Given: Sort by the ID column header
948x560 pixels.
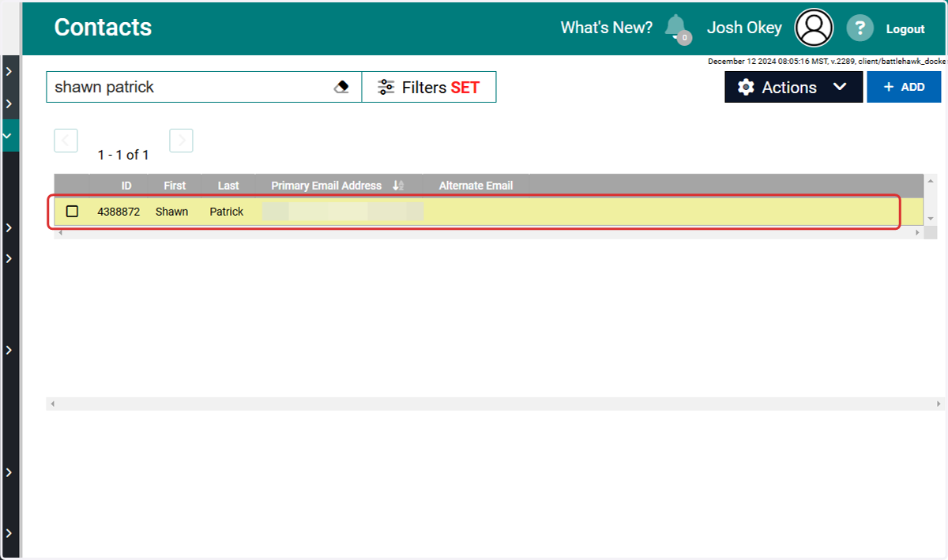Looking at the screenshot, I should click(126, 186).
